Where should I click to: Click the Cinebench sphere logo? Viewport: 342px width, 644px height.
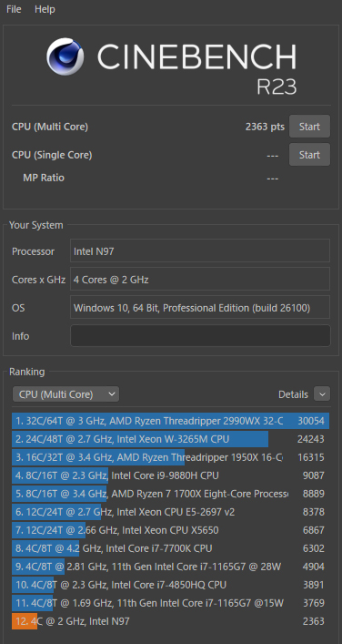click(65, 57)
